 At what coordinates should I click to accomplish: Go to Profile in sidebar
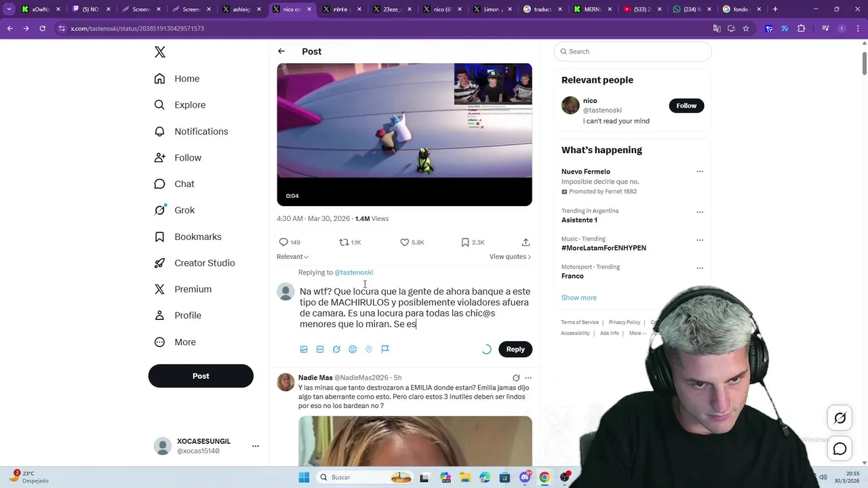click(178, 315)
